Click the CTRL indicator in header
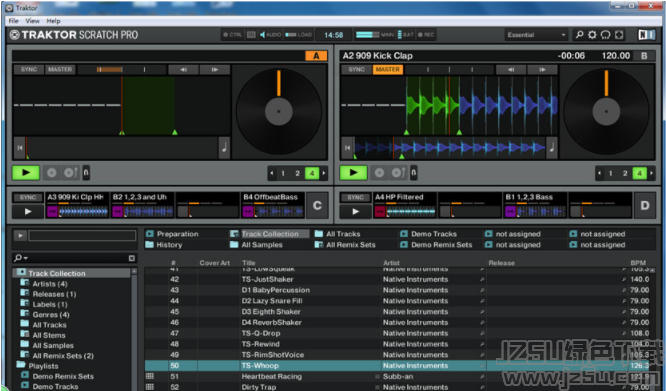This screenshot has height=391, width=666. click(232, 35)
